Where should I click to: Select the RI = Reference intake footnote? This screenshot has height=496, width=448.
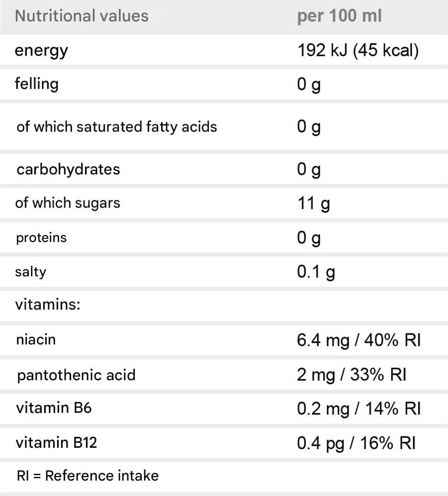(88, 476)
